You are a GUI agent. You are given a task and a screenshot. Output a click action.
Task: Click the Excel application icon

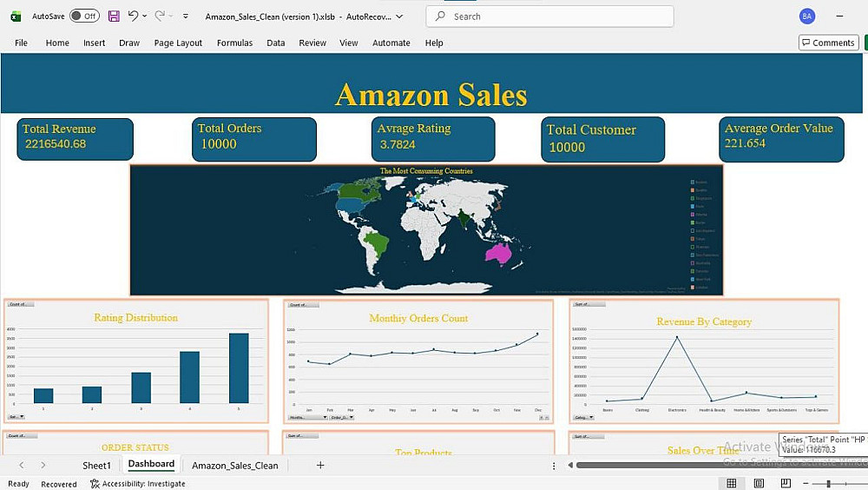click(x=16, y=17)
